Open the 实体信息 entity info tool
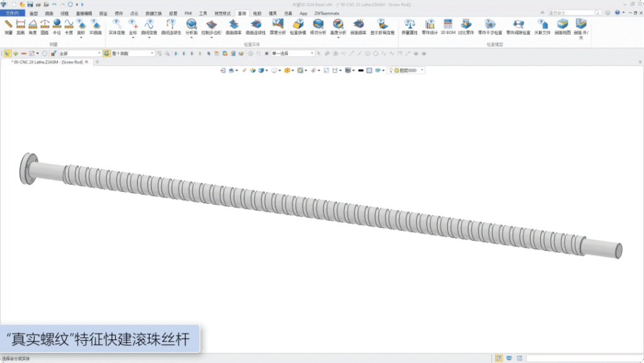The image size is (644, 363). click(x=116, y=26)
